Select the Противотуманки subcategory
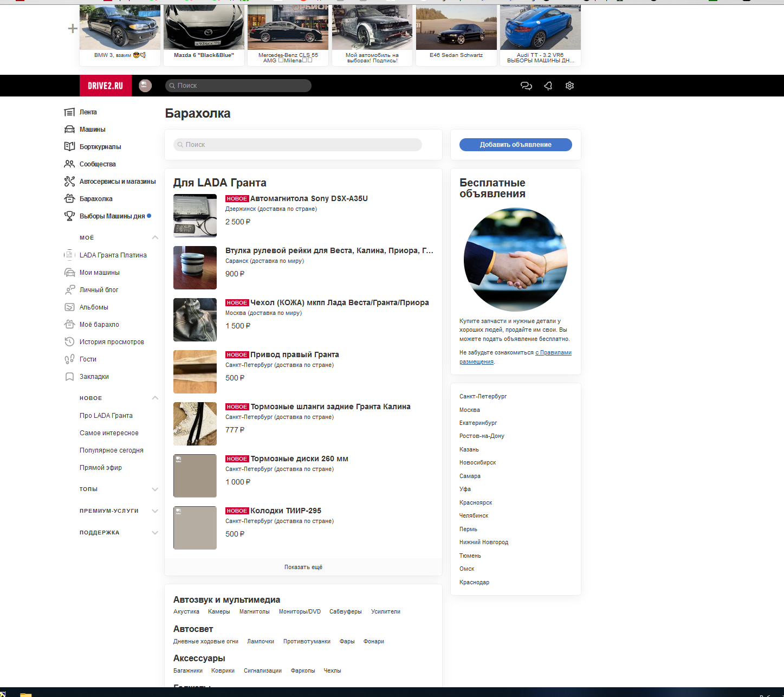Viewport: 784px width, 697px height. click(x=307, y=641)
